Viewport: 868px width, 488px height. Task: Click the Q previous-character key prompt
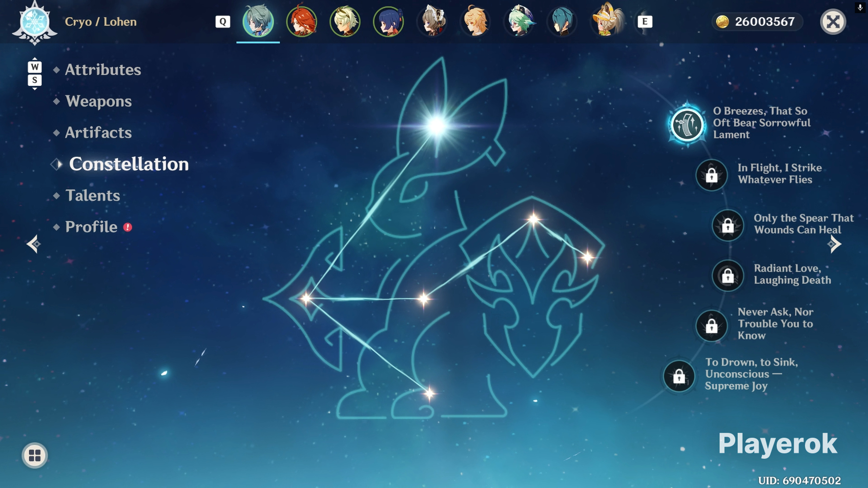pos(223,21)
